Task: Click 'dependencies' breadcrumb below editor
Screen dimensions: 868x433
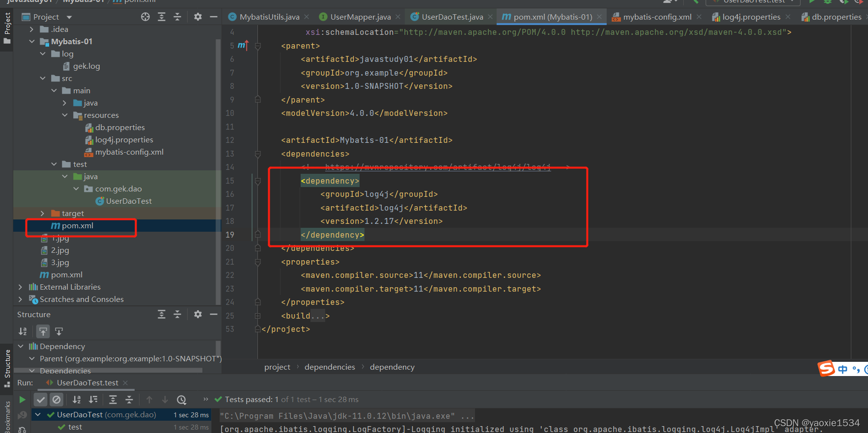Action: 330,367
